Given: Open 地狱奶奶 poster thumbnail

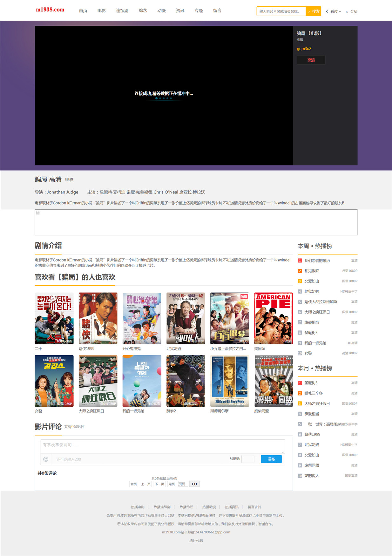Looking at the screenshot, I should tap(186, 318).
